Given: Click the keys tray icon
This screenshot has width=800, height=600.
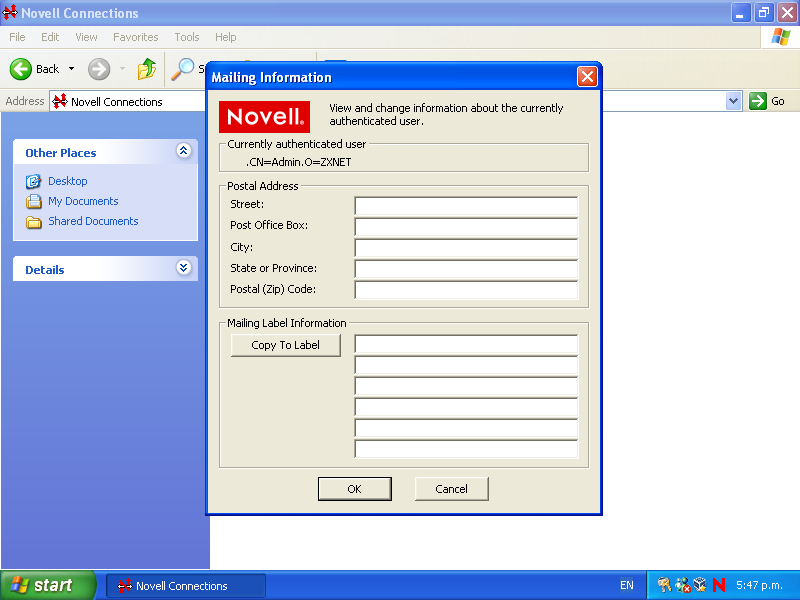Looking at the screenshot, I should point(664,585).
